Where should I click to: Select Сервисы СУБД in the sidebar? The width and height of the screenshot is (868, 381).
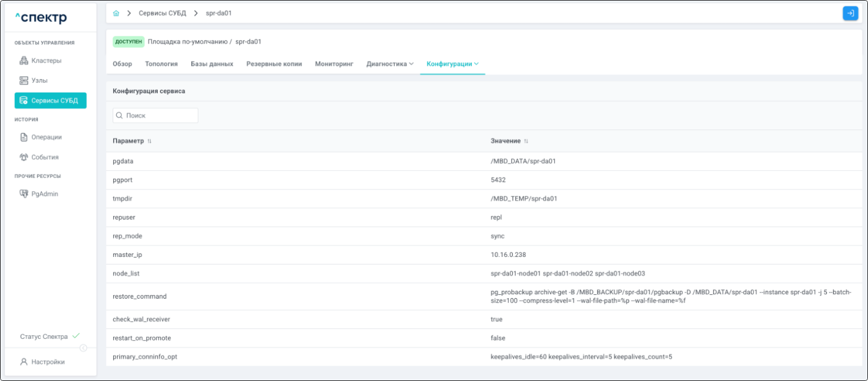pyautogui.click(x=51, y=100)
